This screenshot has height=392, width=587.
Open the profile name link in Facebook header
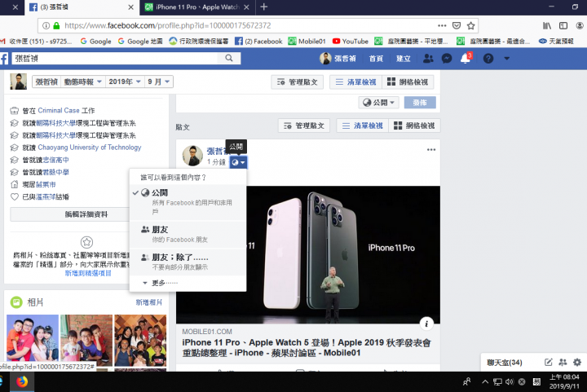point(338,59)
